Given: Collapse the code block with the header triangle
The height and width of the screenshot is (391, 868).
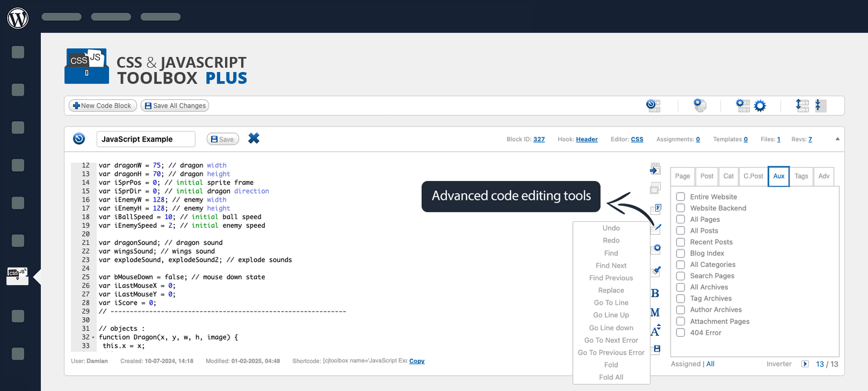Looking at the screenshot, I should 837,139.
